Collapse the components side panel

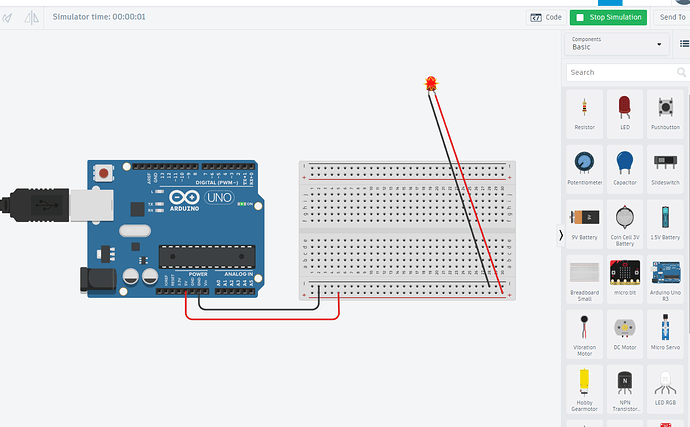(561, 236)
